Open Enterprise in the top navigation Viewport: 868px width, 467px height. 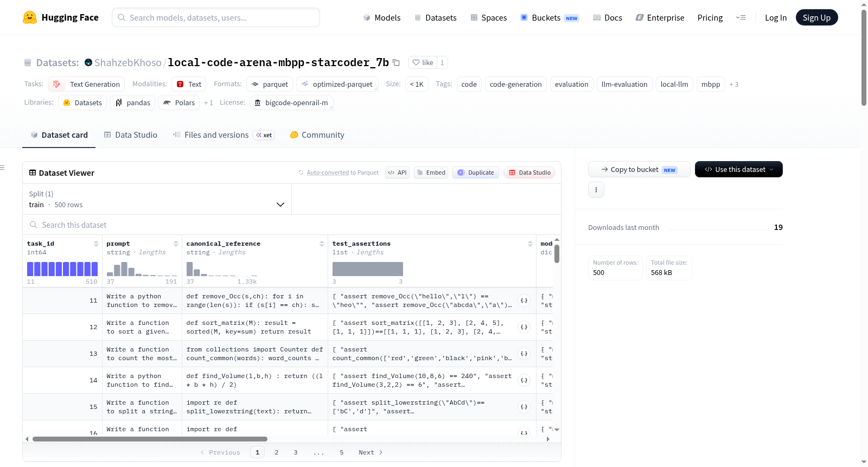(660, 17)
